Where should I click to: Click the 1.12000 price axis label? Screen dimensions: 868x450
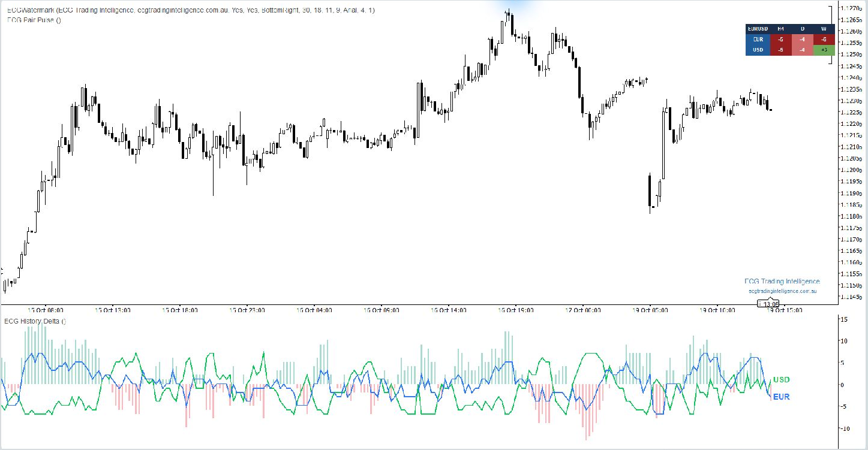coord(850,170)
